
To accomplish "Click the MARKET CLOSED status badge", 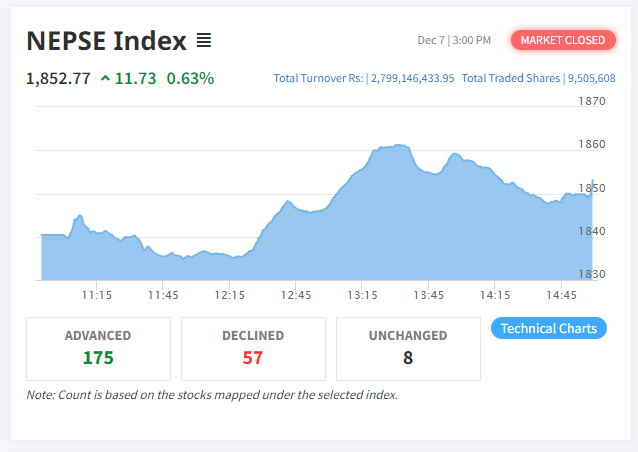I will [564, 40].
